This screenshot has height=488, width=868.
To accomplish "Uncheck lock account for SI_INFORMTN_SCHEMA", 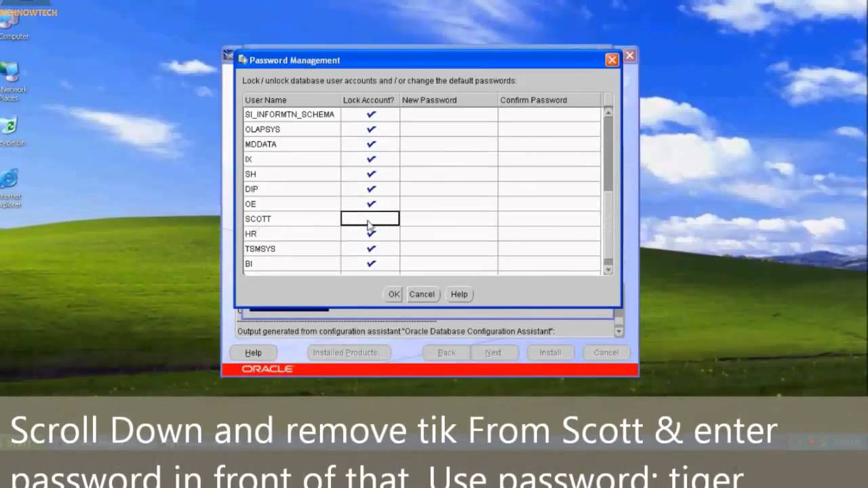I will pyautogui.click(x=370, y=115).
